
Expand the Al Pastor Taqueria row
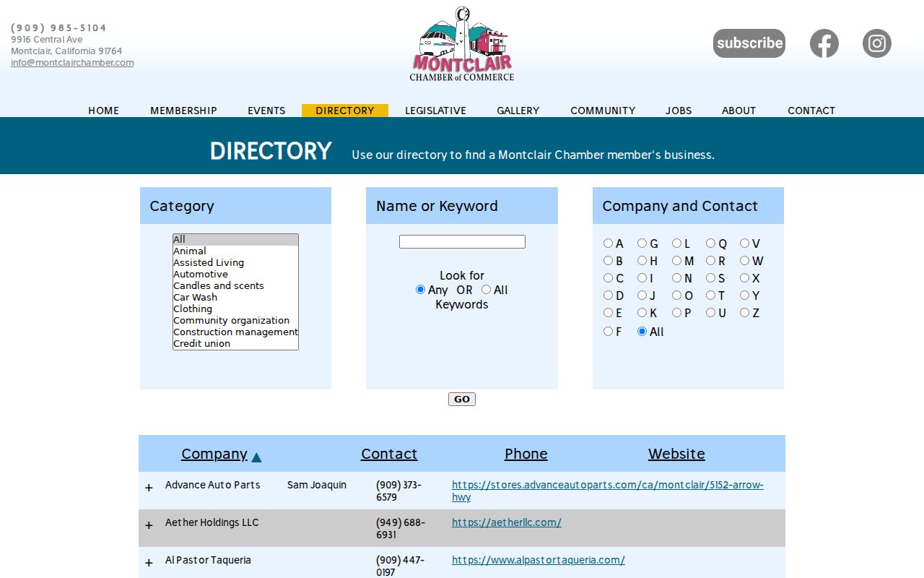point(149,563)
